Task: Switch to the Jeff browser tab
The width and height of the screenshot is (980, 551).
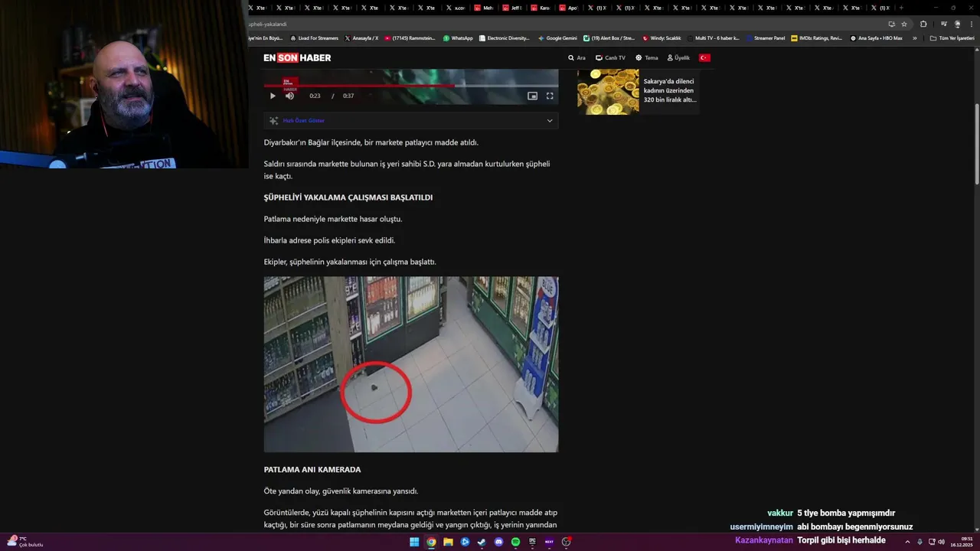Action: [x=512, y=8]
